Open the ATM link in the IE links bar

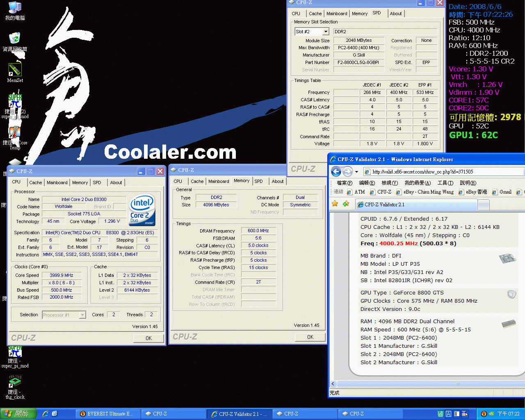pyautogui.click(x=356, y=192)
